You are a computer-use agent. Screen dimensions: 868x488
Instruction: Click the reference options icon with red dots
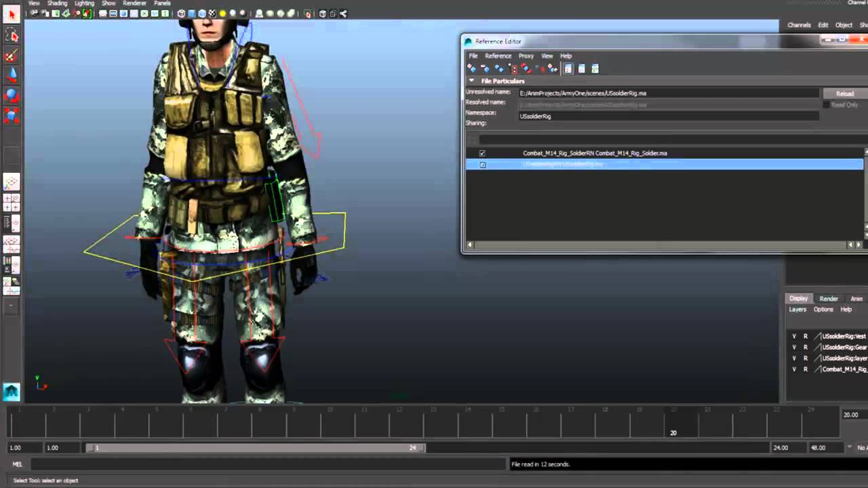click(x=513, y=68)
